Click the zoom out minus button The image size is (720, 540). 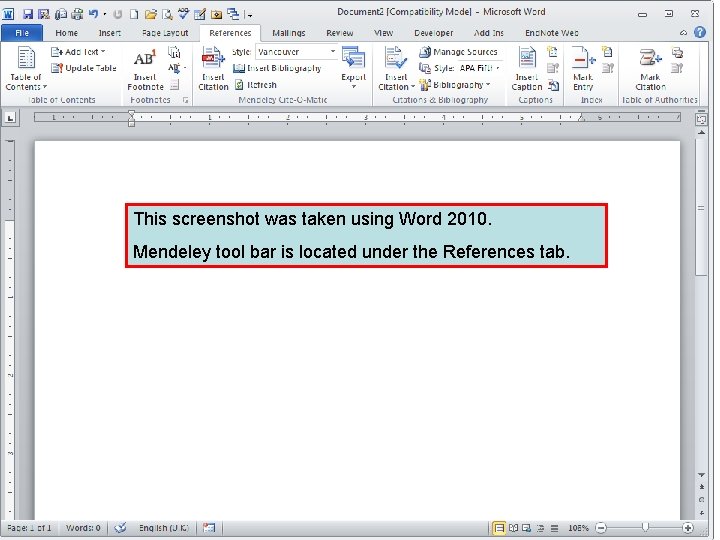click(601, 528)
